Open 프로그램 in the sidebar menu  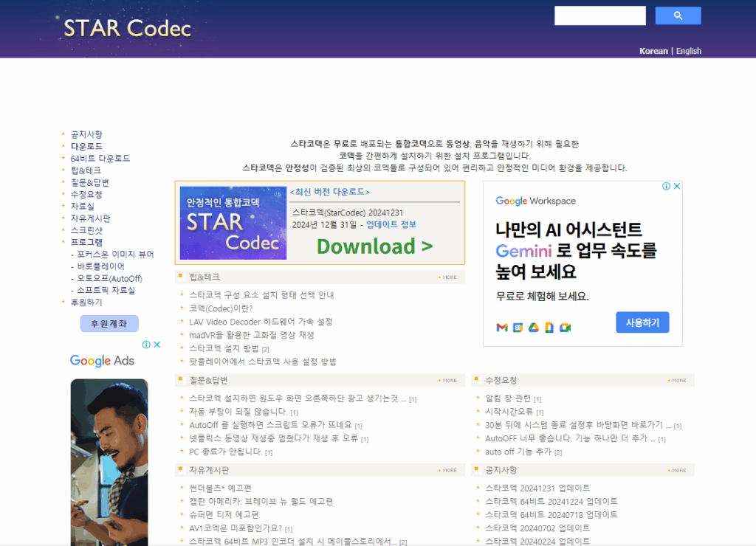click(x=86, y=243)
